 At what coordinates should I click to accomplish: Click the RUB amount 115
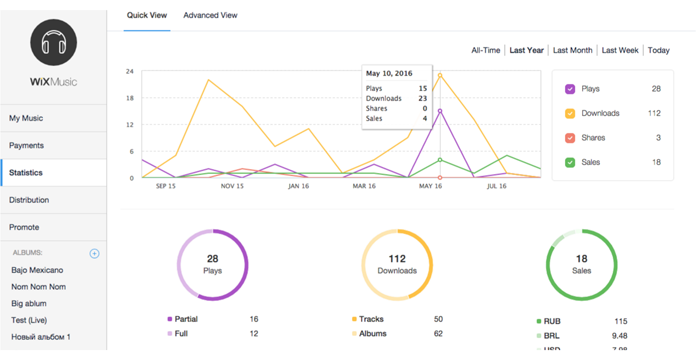(621, 322)
